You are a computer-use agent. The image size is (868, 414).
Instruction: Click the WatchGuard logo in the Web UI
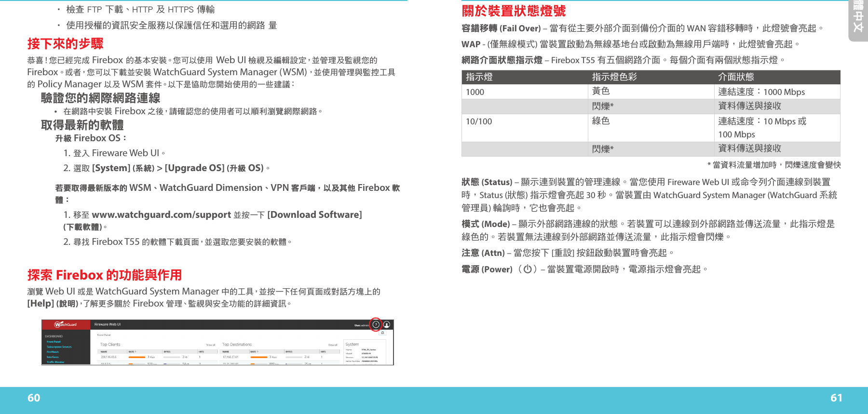coord(66,324)
